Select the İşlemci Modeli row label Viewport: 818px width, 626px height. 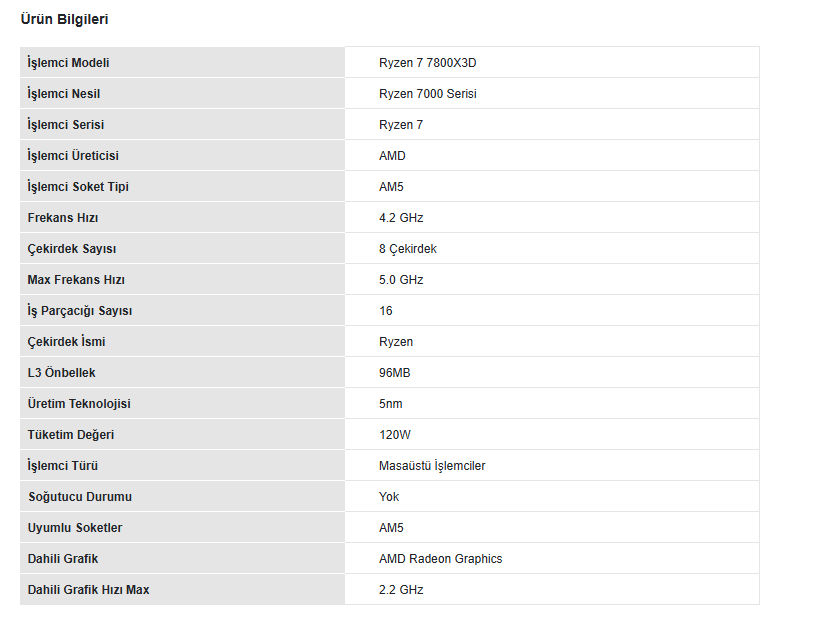pyautogui.click(x=68, y=63)
